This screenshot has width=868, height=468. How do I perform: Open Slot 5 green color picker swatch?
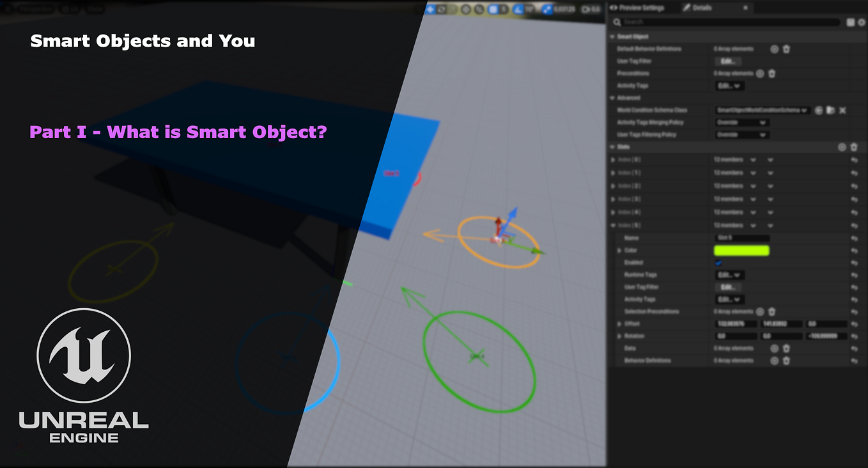pyautogui.click(x=741, y=251)
